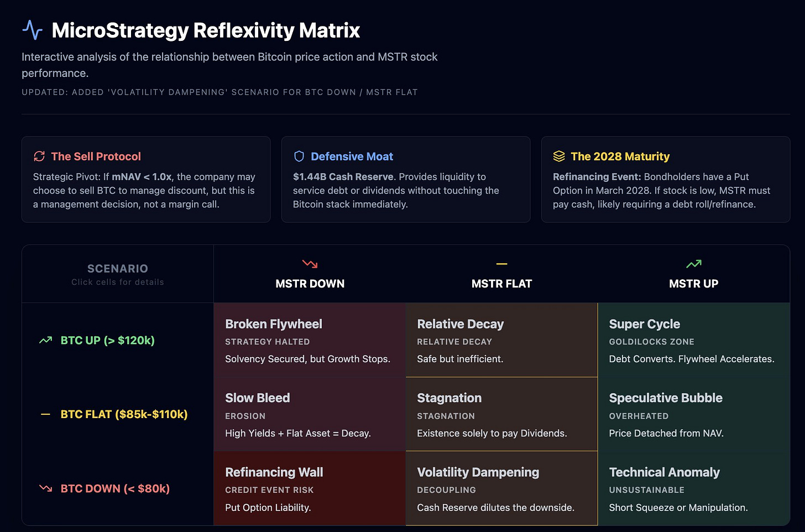Open the Broken Flywheel cell
805x532 pixels.
(x=310, y=340)
